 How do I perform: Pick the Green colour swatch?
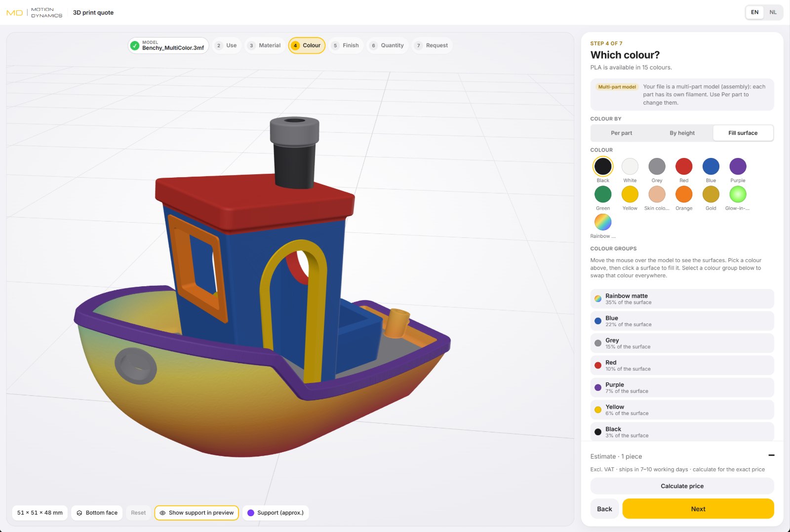coord(603,194)
